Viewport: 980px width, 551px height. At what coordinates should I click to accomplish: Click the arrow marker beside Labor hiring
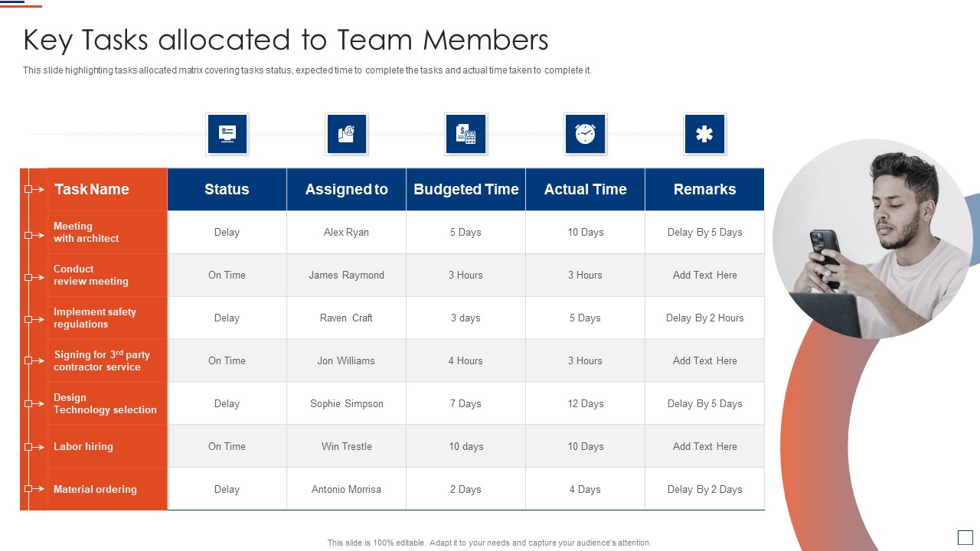[x=34, y=446]
